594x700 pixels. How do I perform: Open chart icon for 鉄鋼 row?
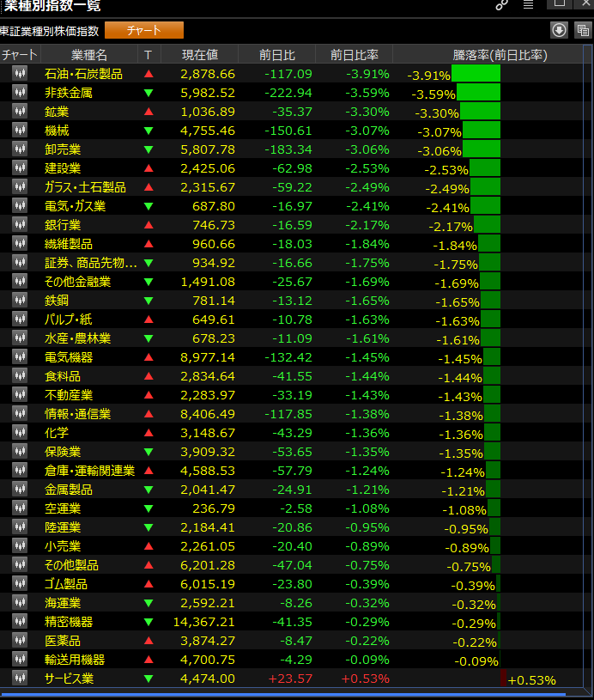click(x=20, y=300)
